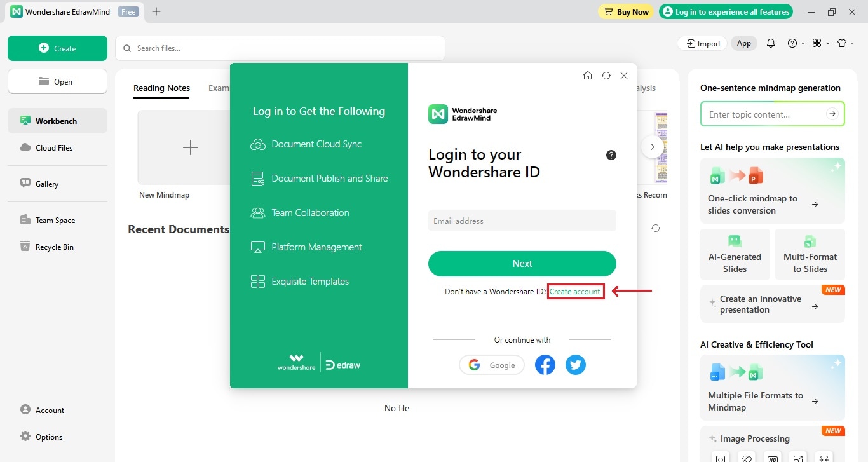The height and width of the screenshot is (462, 868).
Task: Continue with Google button
Action: (x=492, y=365)
